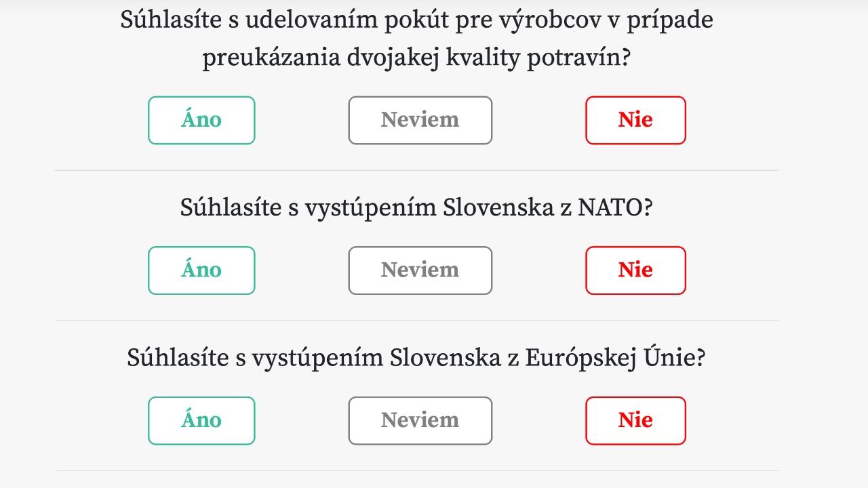Screen dimensions: 868x488
Task: Disagree with fining producers for dual quality
Action: (635, 120)
